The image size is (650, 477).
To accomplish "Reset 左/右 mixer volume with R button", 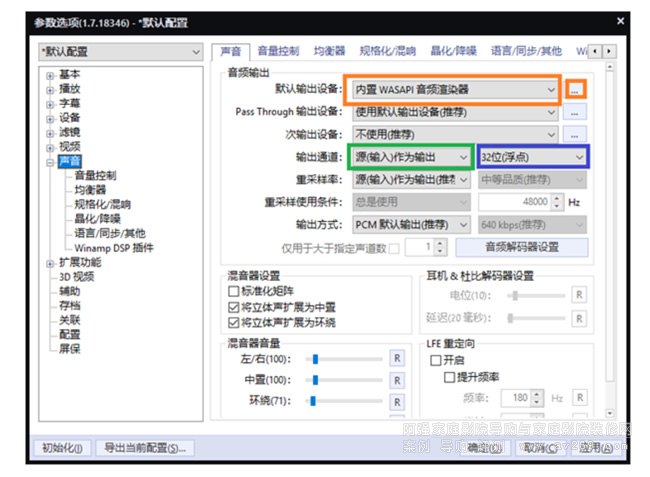I will [396, 358].
